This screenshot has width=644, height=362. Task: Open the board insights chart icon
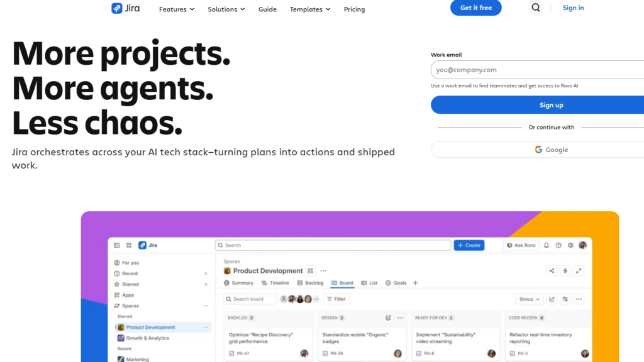(x=552, y=299)
